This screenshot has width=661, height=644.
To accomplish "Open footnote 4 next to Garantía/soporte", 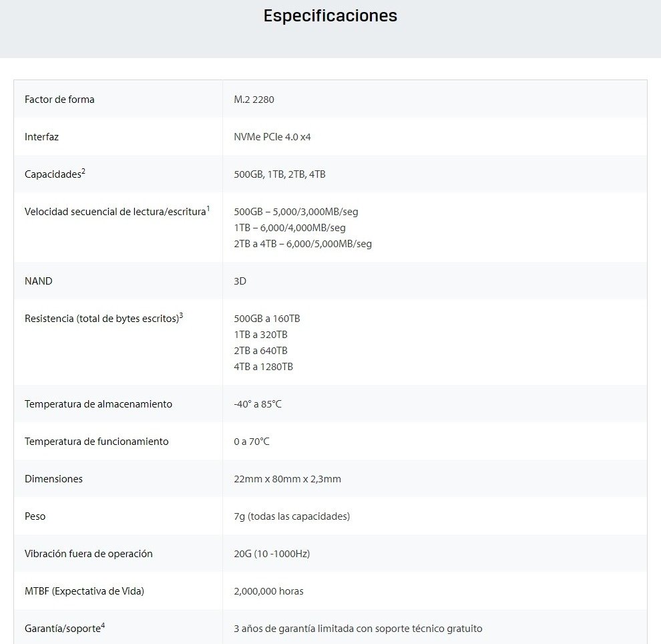I will pyautogui.click(x=103, y=625).
